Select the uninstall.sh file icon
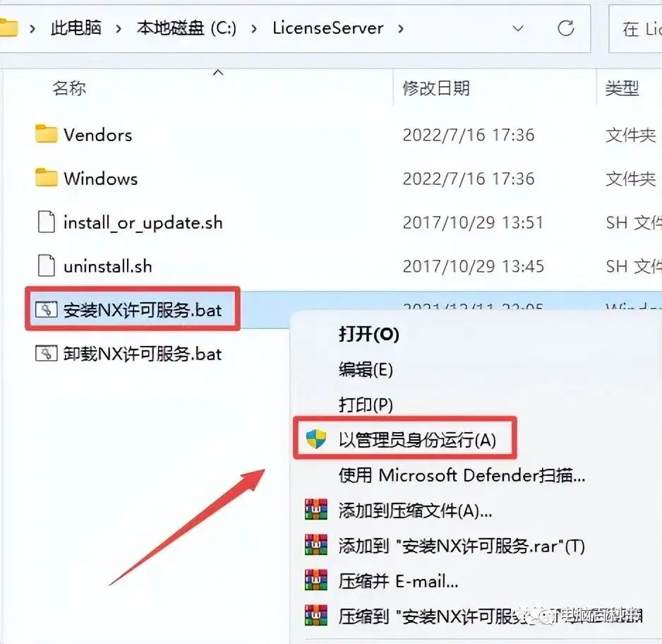Screen dimensions: 662x644 pyautogui.click(x=46, y=266)
